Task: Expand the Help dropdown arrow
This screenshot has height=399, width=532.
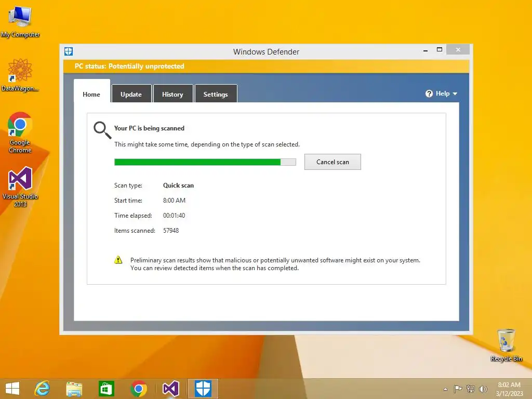Action: coord(455,94)
